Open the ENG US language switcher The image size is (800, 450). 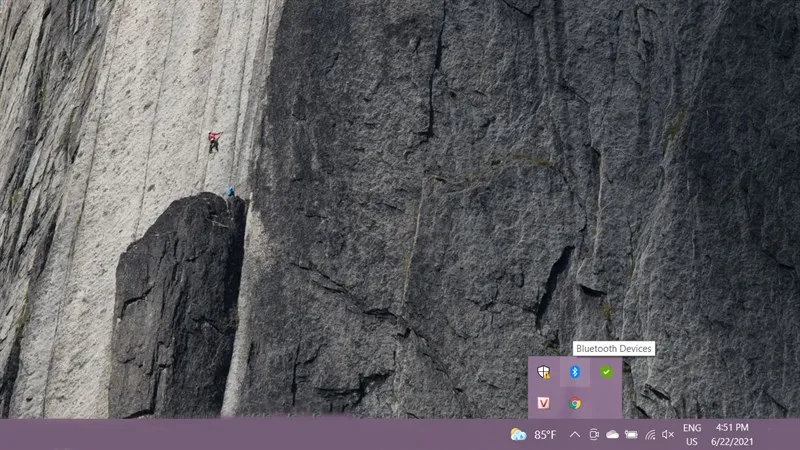click(x=692, y=434)
